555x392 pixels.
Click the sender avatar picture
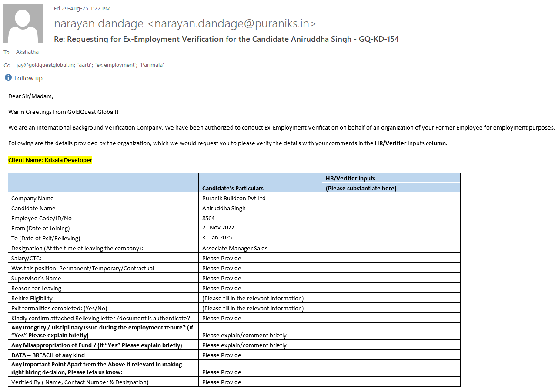(23, 24)
